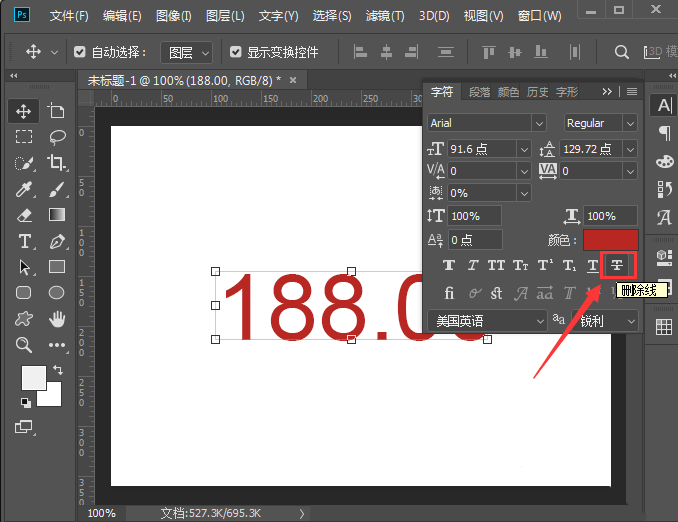Image resolution: width=678 pixels, height=522 pixels.
Task: Open the 0% tsume dropdown arrow
Action: (x=524, y=193)
